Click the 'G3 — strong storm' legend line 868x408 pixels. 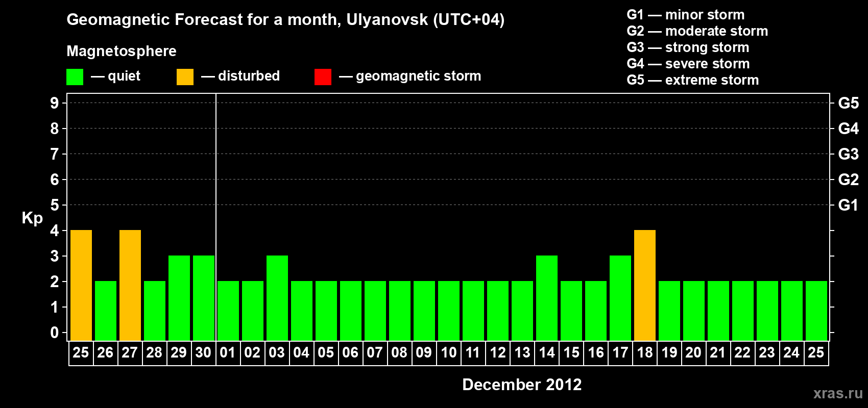tap(688, 47)
